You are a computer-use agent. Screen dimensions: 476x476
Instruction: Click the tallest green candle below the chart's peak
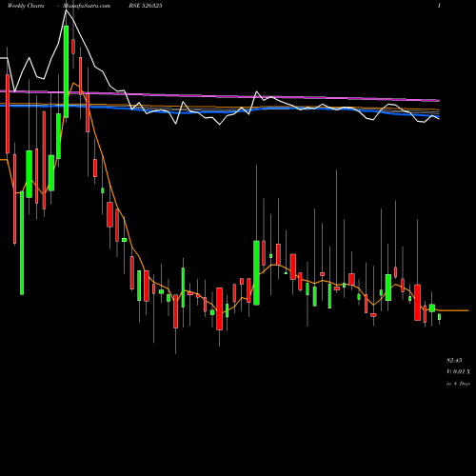(66, 71)
